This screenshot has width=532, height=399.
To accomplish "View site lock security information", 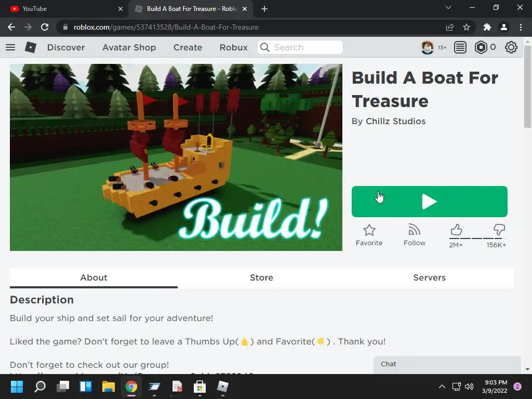I will (x=65, y=27).
